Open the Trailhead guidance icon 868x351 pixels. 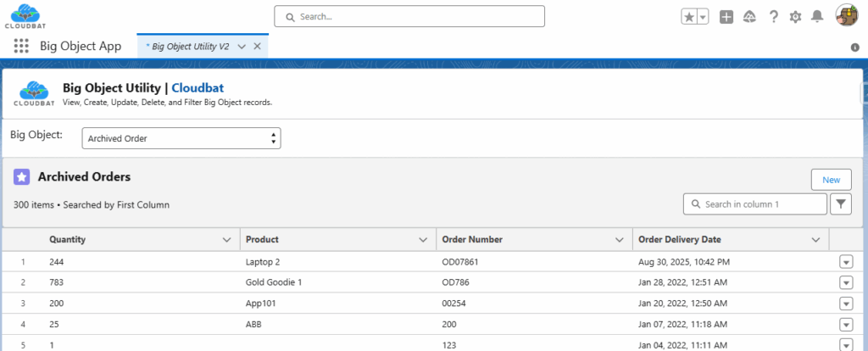749,17
